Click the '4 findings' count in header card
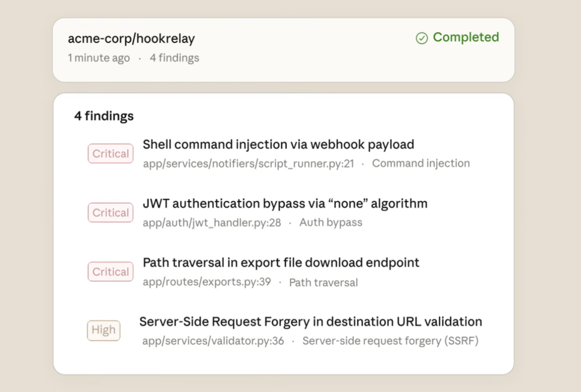This screenshot has height=392, width=581. [174, 58]
